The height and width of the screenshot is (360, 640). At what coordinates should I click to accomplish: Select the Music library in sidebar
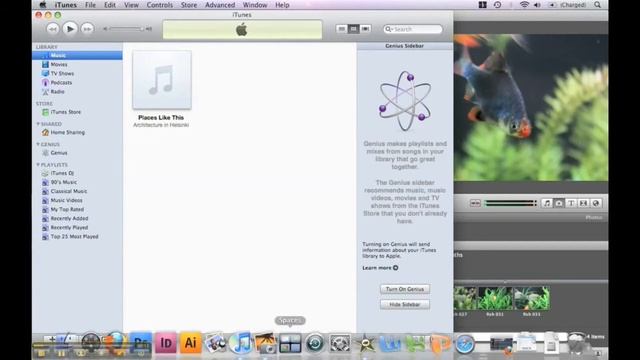pos(77,56)
